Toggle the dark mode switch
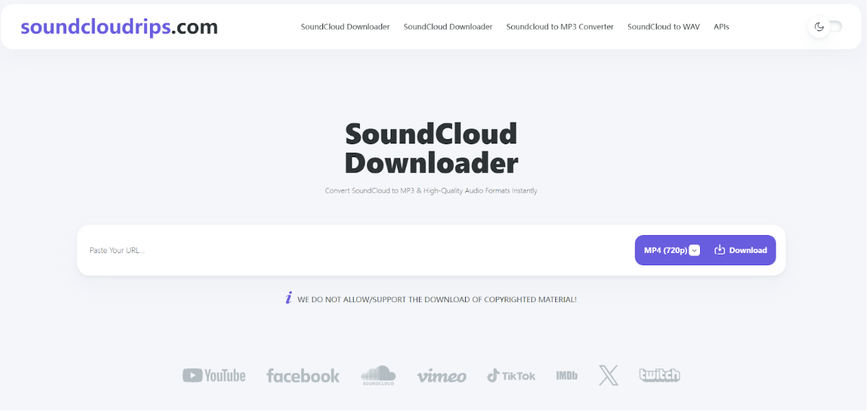This screenshot has height=411, width=868. point(826,27)
